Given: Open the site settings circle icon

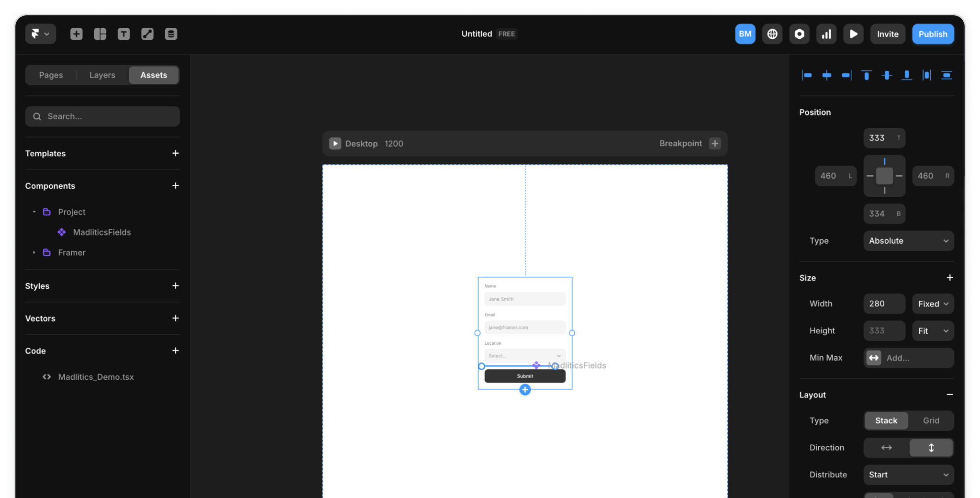Looking at the screenshot, I should (x=799, y=34).
